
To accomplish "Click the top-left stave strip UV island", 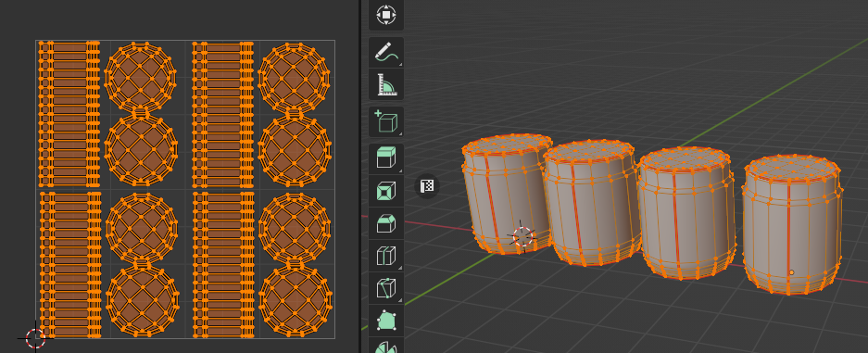I will [69, 114].
